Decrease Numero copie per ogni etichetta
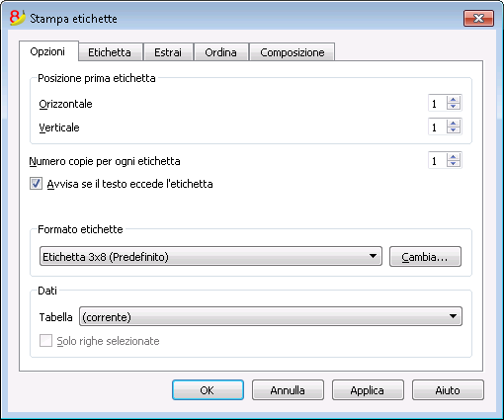Viewport: 504px width, 420px height. click(454, 164)
